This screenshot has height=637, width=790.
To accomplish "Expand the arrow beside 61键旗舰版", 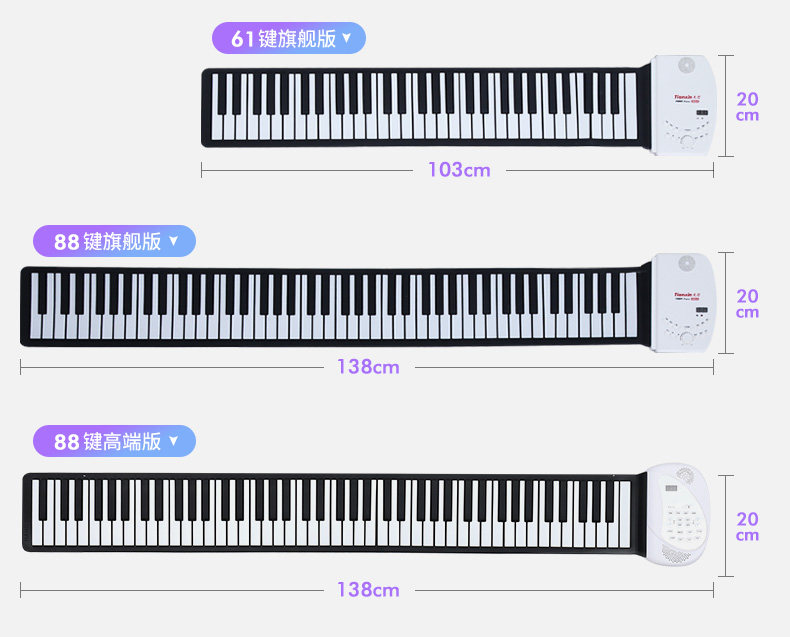I will click(x=347, y=38).
